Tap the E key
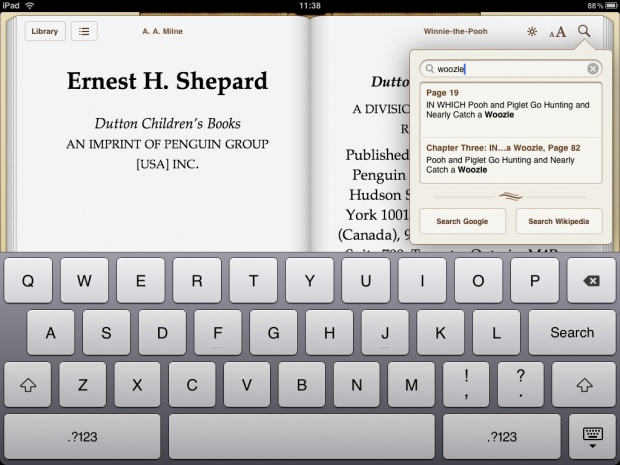Image resolution: width=620 pixels, height=465 pixels. point(140,280)
